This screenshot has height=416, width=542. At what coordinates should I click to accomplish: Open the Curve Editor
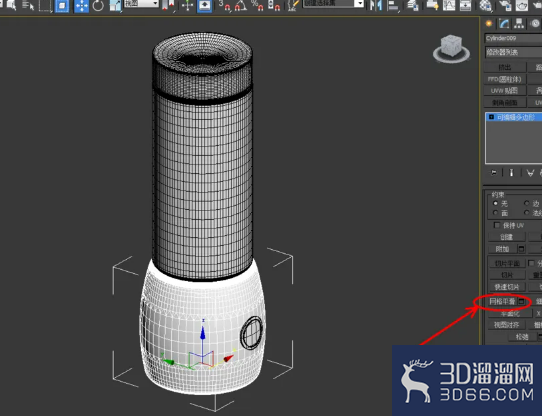(449, 5)
